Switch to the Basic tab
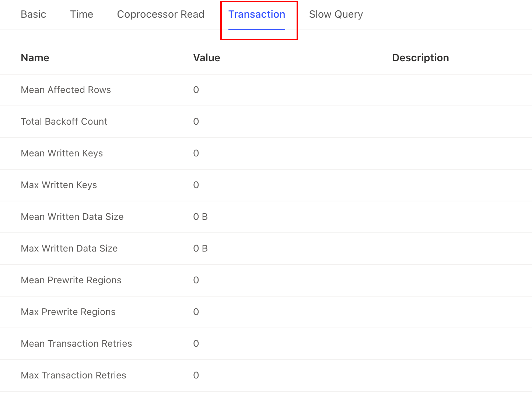The width and height of the screenshot is (532, 405). [x=34, y=14]
